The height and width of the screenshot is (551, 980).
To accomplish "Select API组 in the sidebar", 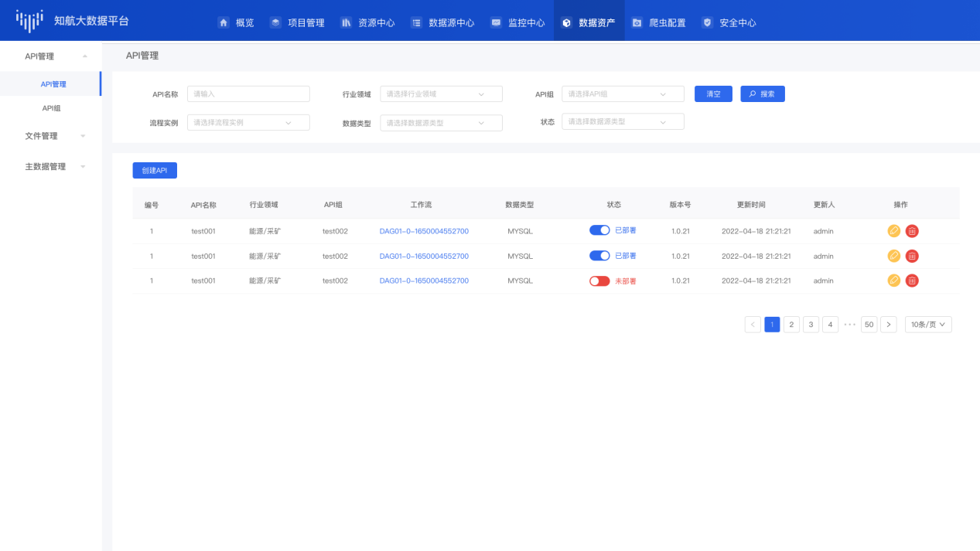I will [x=51, y=108].
